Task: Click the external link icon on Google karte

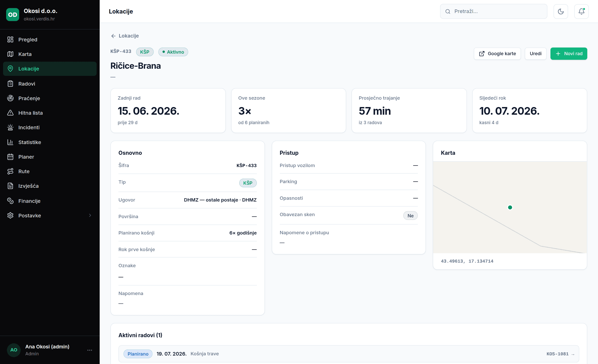Action: 482,54
